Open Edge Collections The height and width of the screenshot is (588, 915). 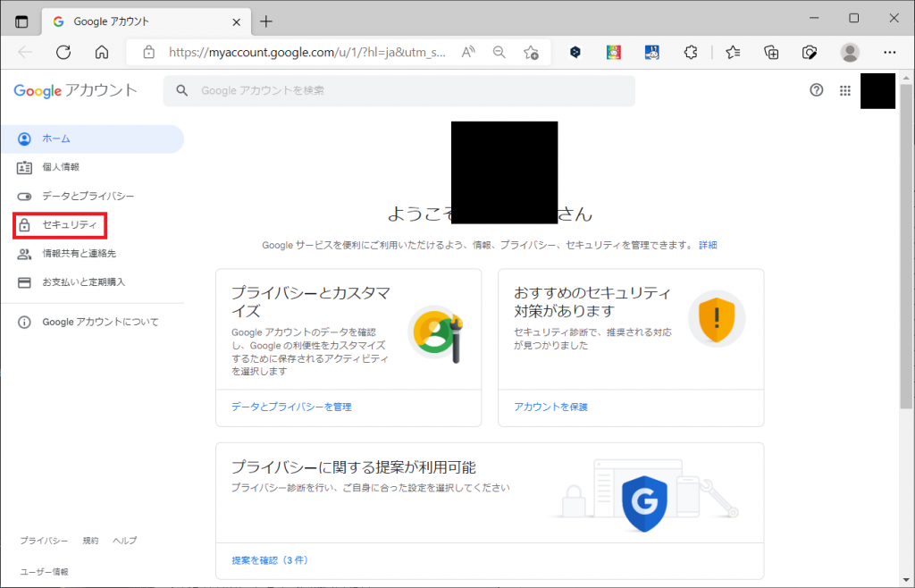(770, 52)
